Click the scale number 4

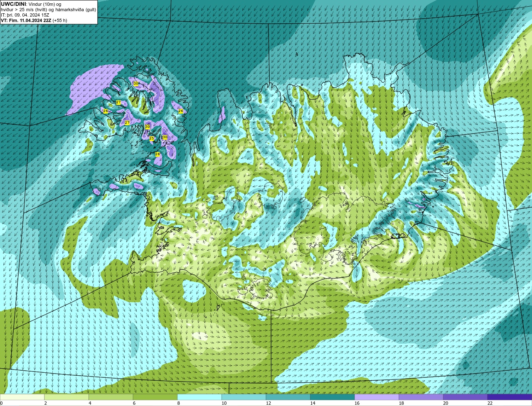[x=90, y=403]
